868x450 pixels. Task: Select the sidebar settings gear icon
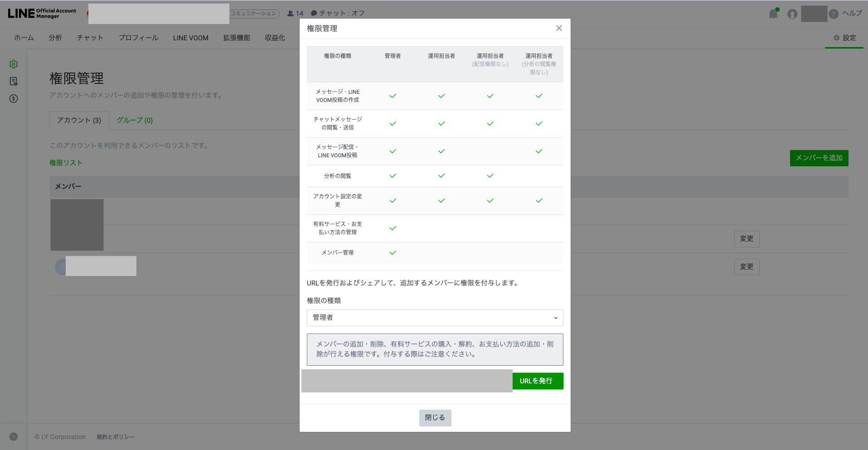tap(14, 64)
